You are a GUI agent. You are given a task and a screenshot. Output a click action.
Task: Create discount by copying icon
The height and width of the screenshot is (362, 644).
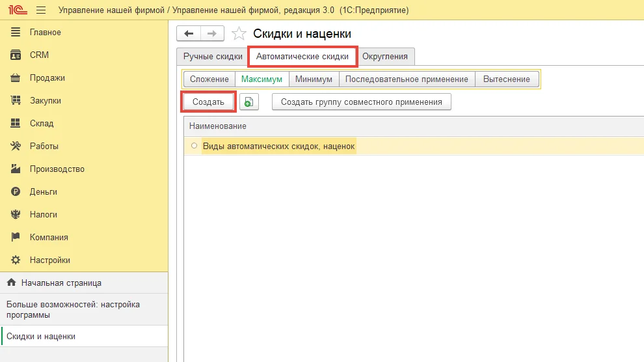249,102
